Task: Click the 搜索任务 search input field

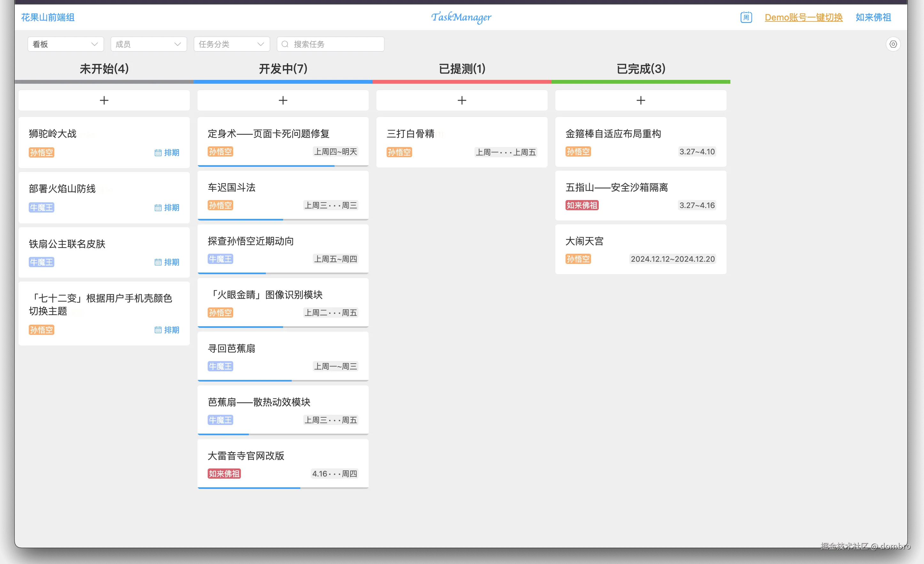Action: click(330, 44)
